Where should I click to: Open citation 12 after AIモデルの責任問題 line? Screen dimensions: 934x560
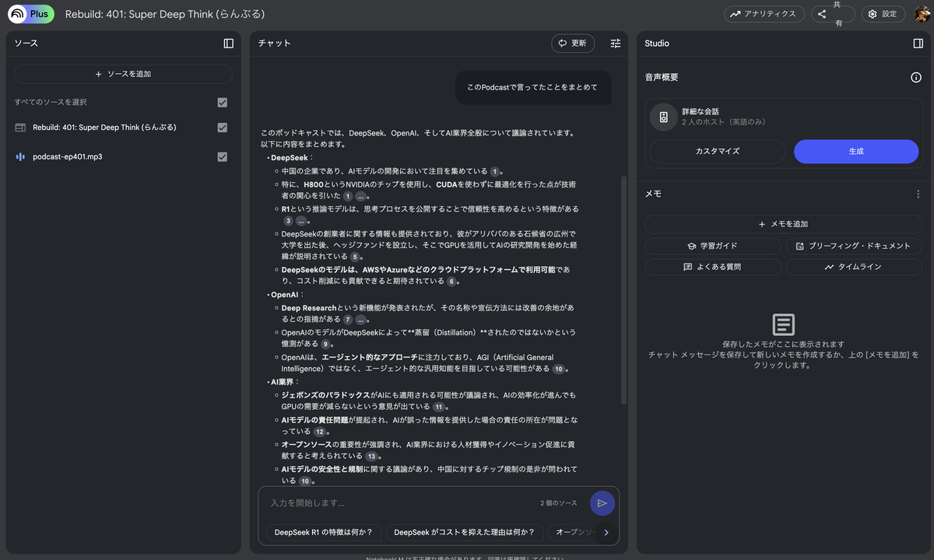pos(320,432)
